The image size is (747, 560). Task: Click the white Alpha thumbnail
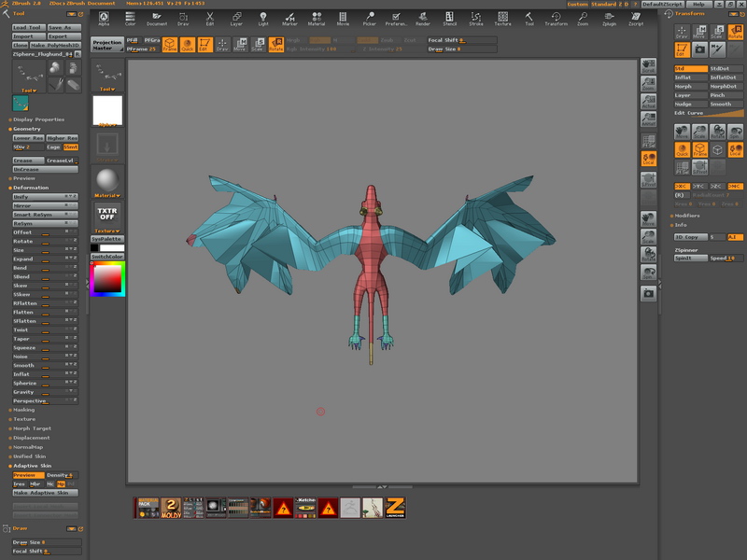coord(107,110)
